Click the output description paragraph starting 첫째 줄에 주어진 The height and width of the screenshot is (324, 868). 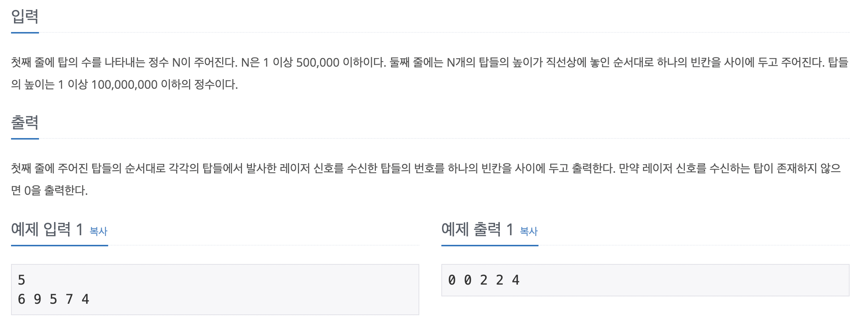(426, 179)
